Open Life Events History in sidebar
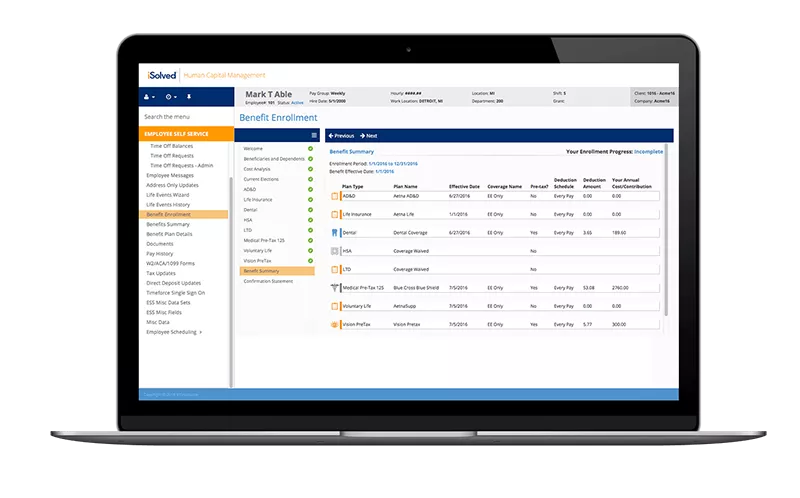The image size is (800, 498). point(168,205)
